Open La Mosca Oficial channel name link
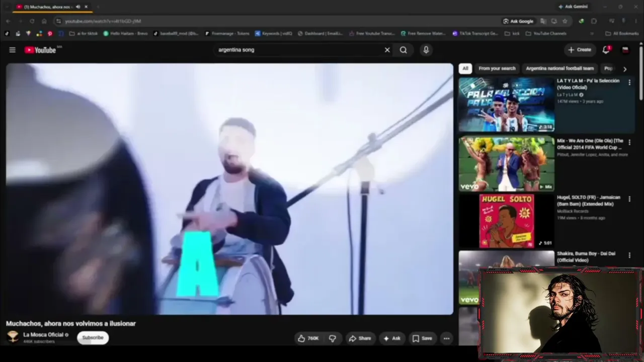 pos(43,335)
